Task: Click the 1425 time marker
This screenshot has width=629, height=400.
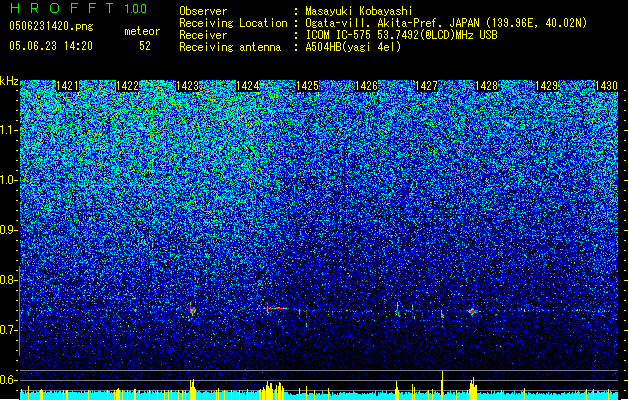Action: pyautogui.click(x=307, y=86)
